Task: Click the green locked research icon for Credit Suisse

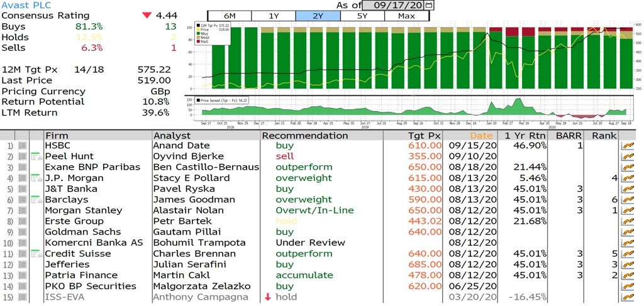Action: 36,253
